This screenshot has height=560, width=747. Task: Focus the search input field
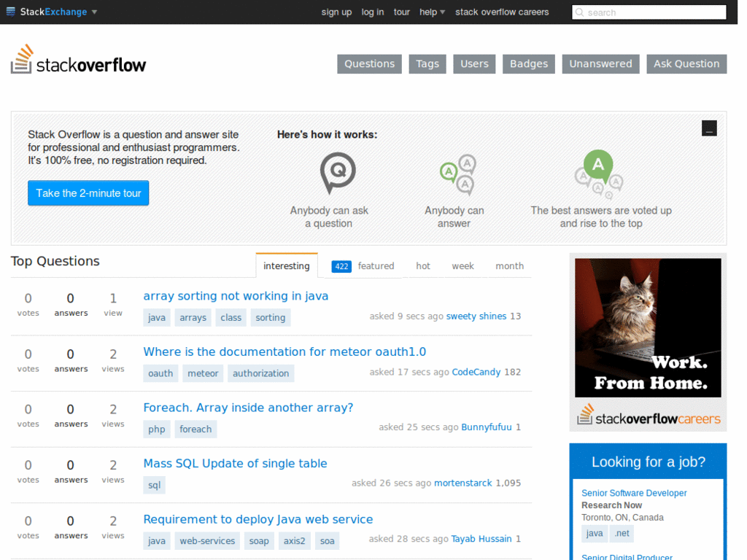click(649, 12)
